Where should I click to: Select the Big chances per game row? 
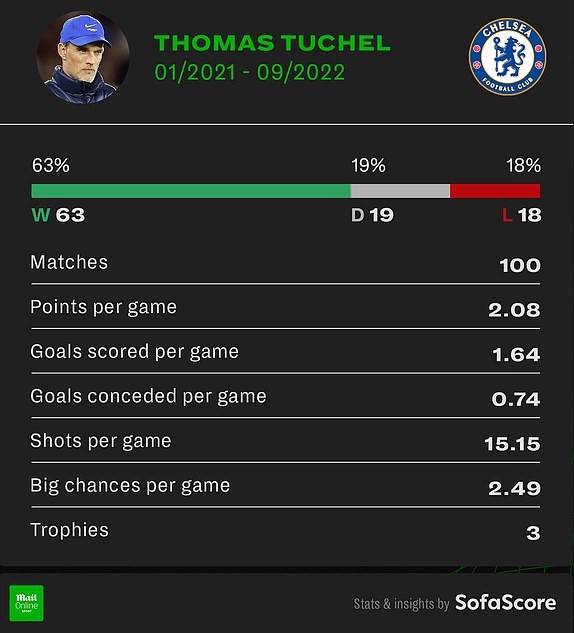coord(285,486)
